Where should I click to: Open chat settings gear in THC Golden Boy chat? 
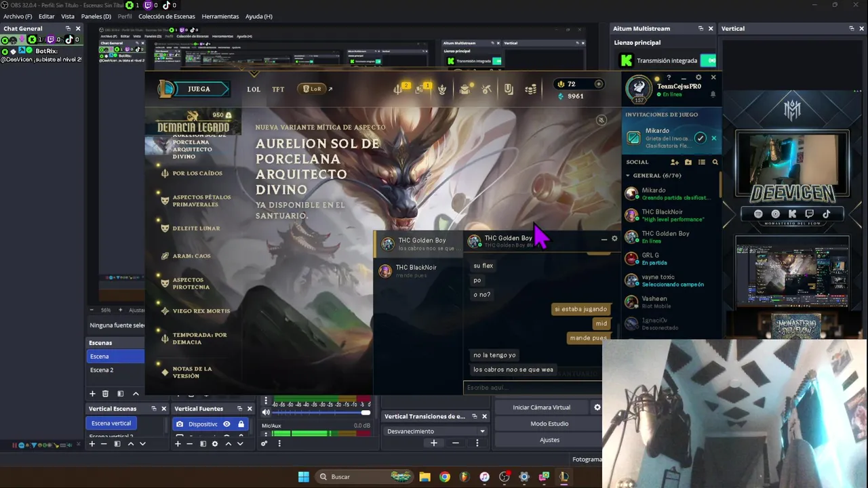[x=614, y=239]
